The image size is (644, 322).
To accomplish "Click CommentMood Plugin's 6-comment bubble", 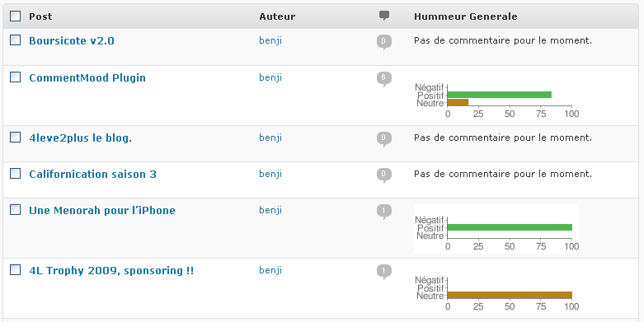I will click(x=384, y=79).
